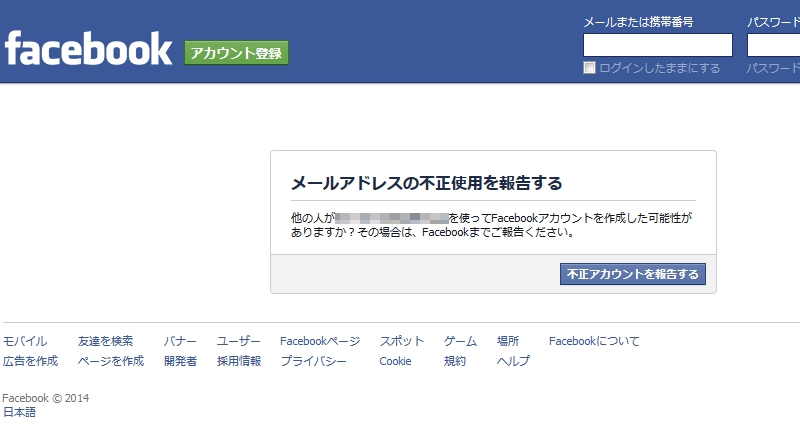The image size is (800, 425).
Task: Open the Facebookページ footer link
Action: (x=320, y=341)
